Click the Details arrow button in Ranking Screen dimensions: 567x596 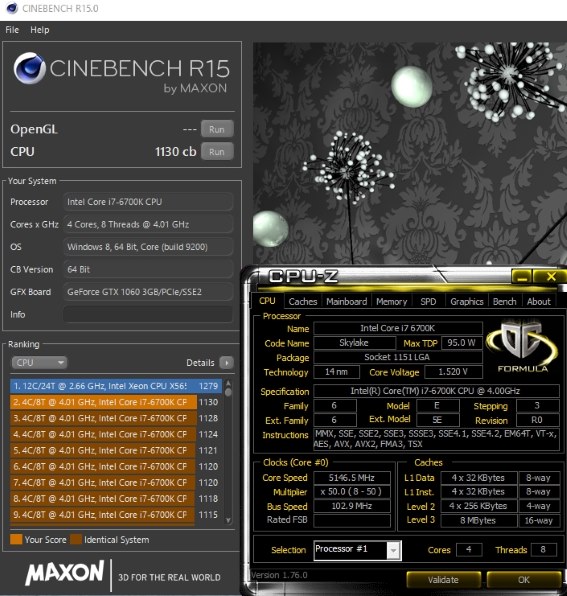(x=226, y=363)
